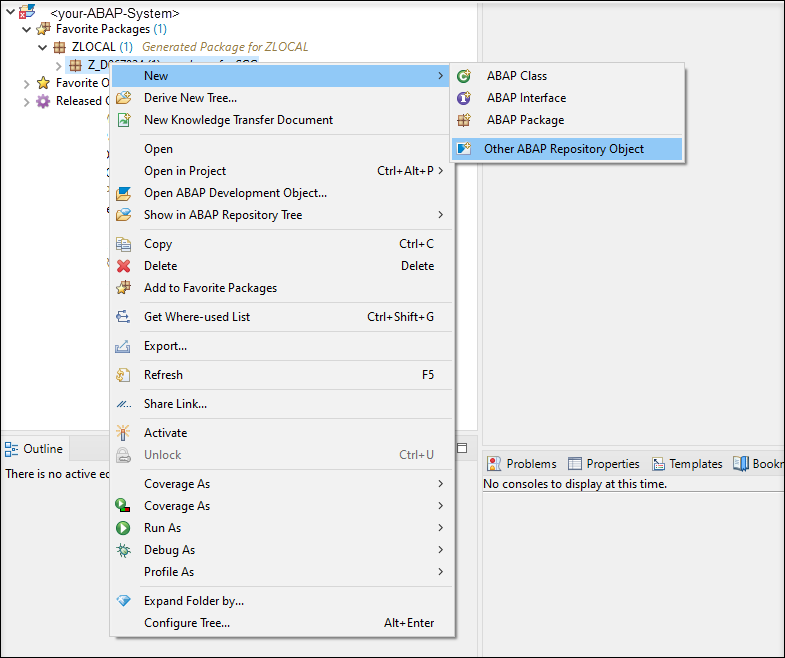
Task: Open the Open in Project submenu arrow
Action: [441, 171]
